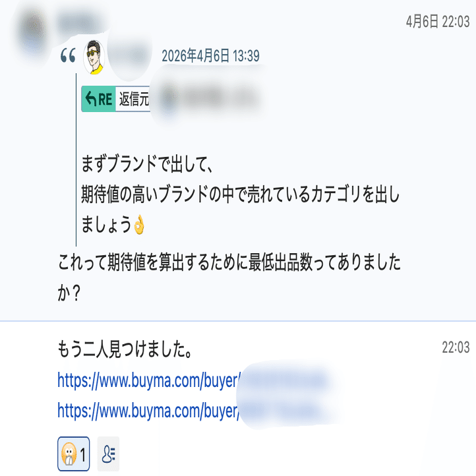The height and width of the screenshot is (476, 476).
Task: Click the quoted text まずブランドで出して
Action: 146,164
